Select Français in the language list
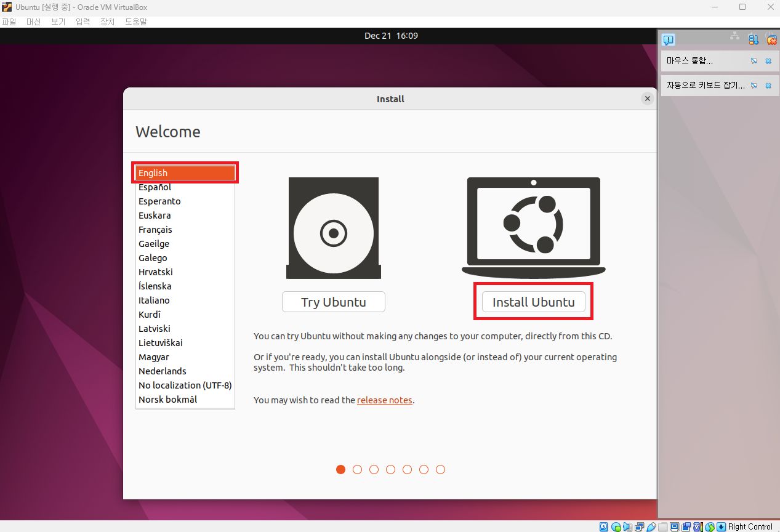780x532 pixels. click(x=185, y=230)
